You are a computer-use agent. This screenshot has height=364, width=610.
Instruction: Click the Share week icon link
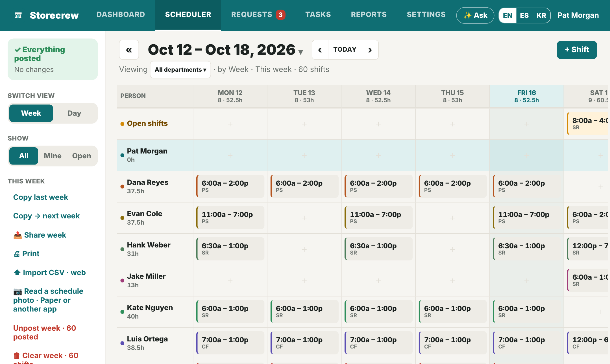[x=40, y=235]
